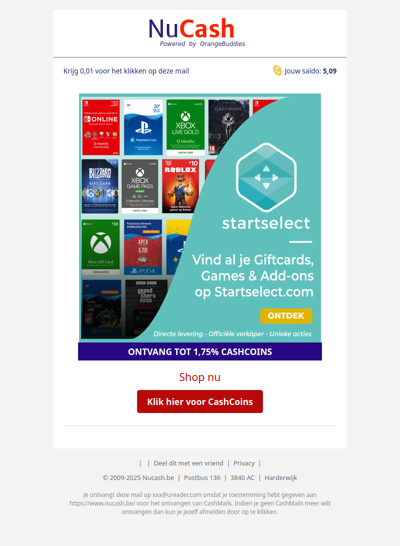
Task: Click the gold coin saldo icon
Action: (x=277, y=70)
